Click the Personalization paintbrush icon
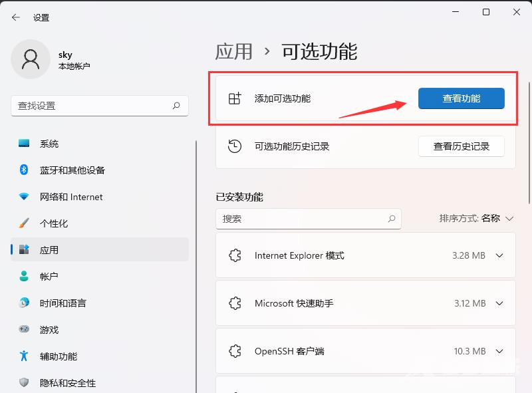 (x=24, y=223)
